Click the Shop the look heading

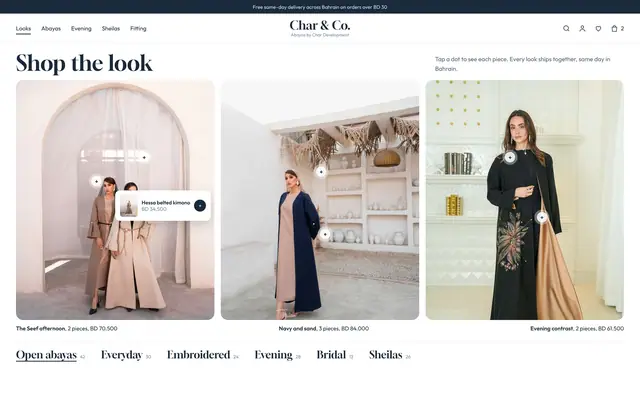point(84,63)
